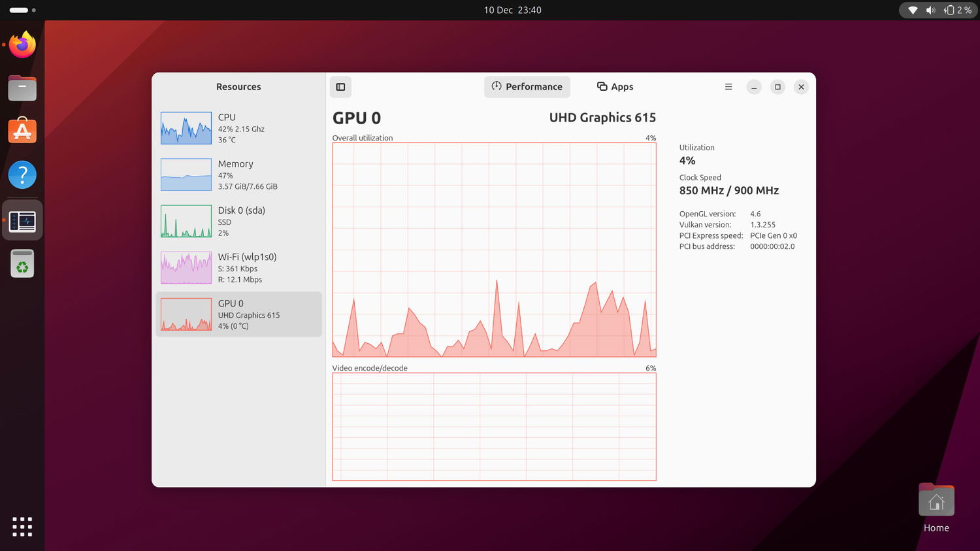Image resolution: width=980 pixels, height=551 pixels.
Task: Click the 42% 2.15 Ghz CPU text
Action: click(241, 129)
